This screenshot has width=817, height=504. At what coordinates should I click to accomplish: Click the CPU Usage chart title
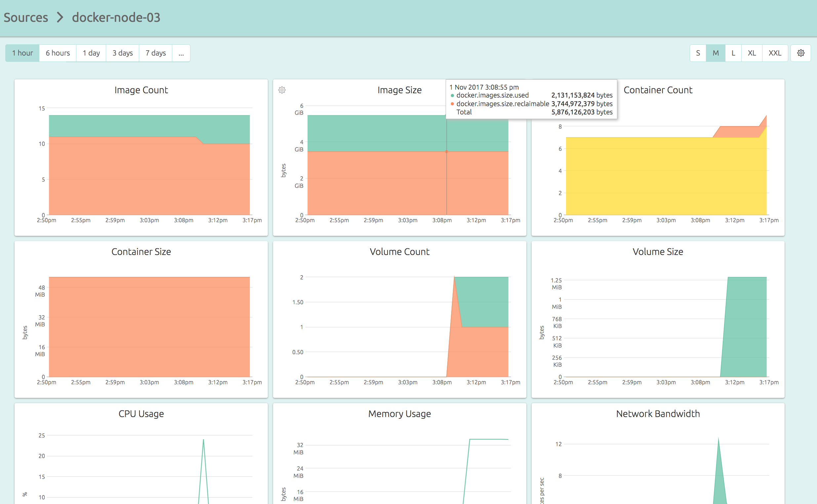141,414
